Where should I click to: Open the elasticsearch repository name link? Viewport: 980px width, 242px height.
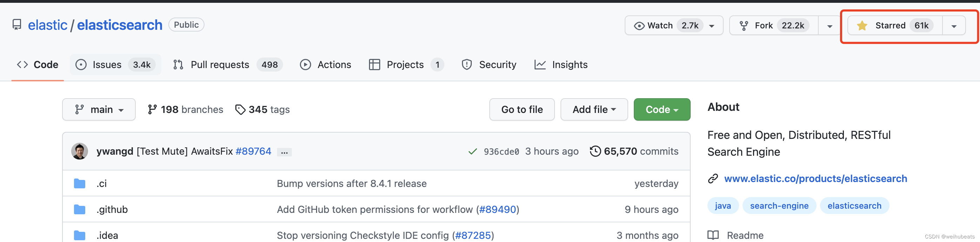click(120, 25)
